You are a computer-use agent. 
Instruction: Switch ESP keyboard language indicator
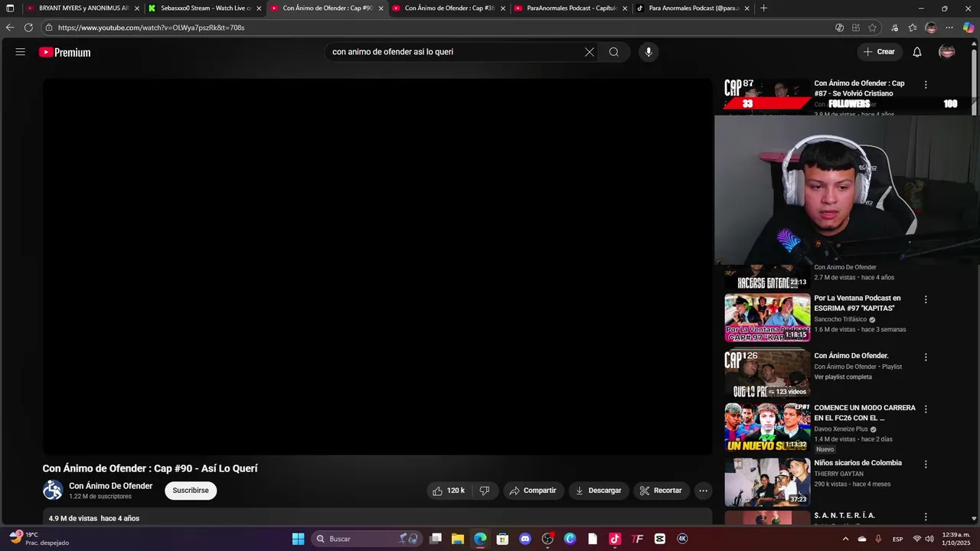(x=898, y=539)
